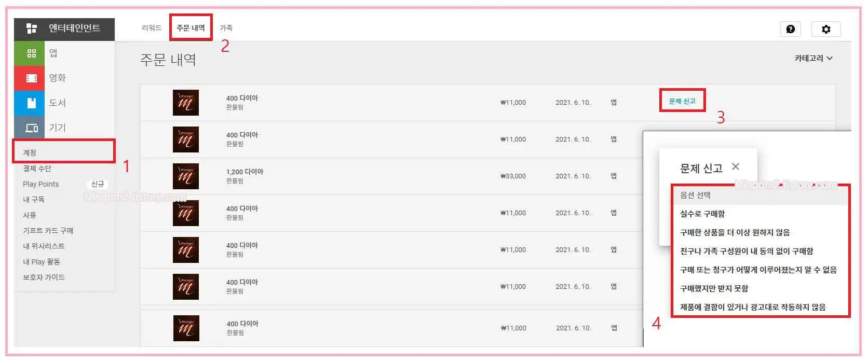Switch to the 주문 내역 tab

click(x=191, y=28)
